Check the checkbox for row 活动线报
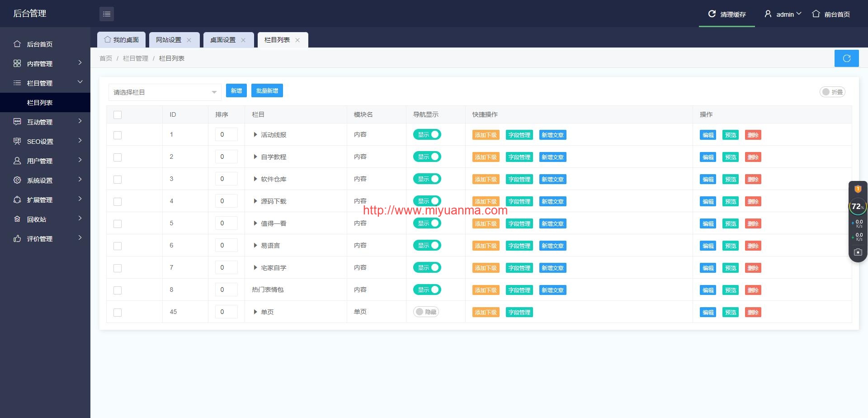Screen dimensions: 868x418 pos(118,135)
